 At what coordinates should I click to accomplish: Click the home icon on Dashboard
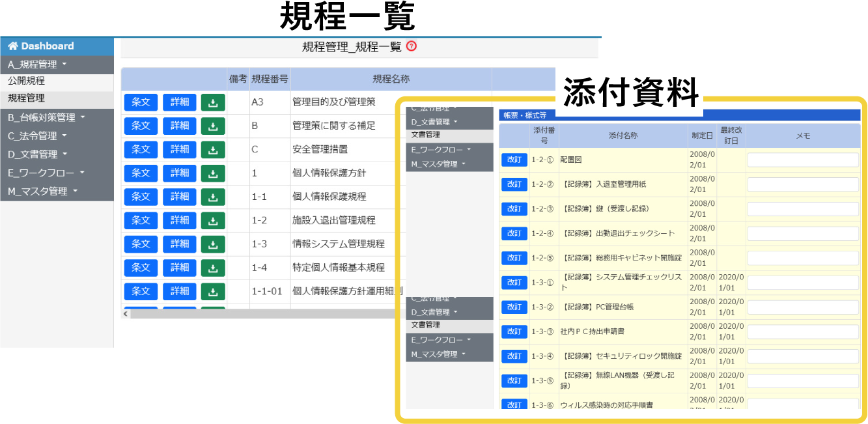click(x=14, y=46)
